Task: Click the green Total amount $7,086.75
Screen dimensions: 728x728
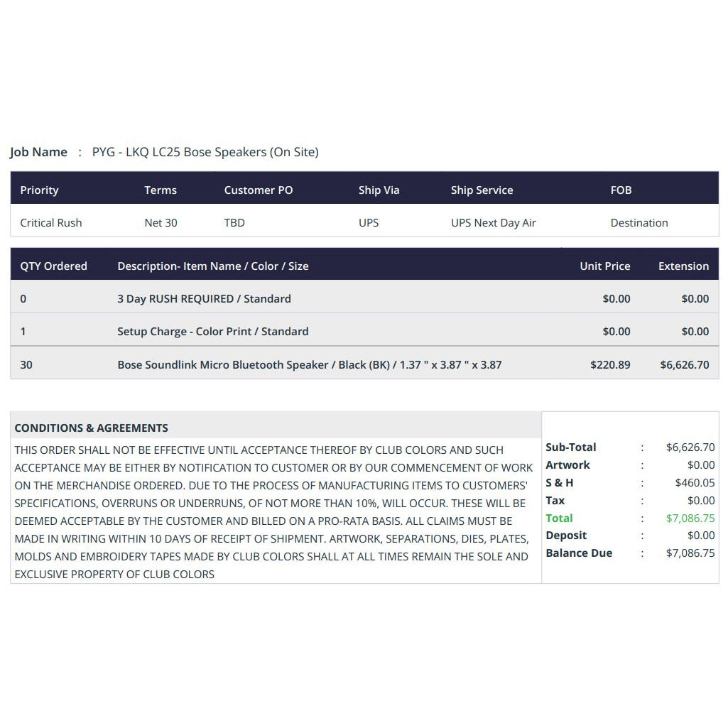Action: (x=690, y=518)
